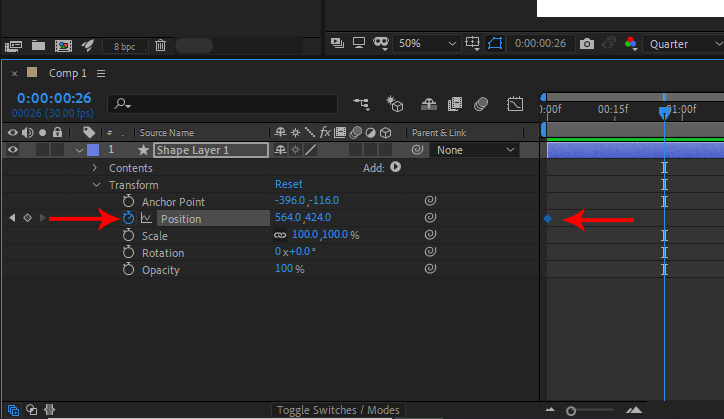The width and height of the screenshot is (724, 419).
Task: Click the Parent & Link column header
Action: pyautogui.click(x=439, y=133)
